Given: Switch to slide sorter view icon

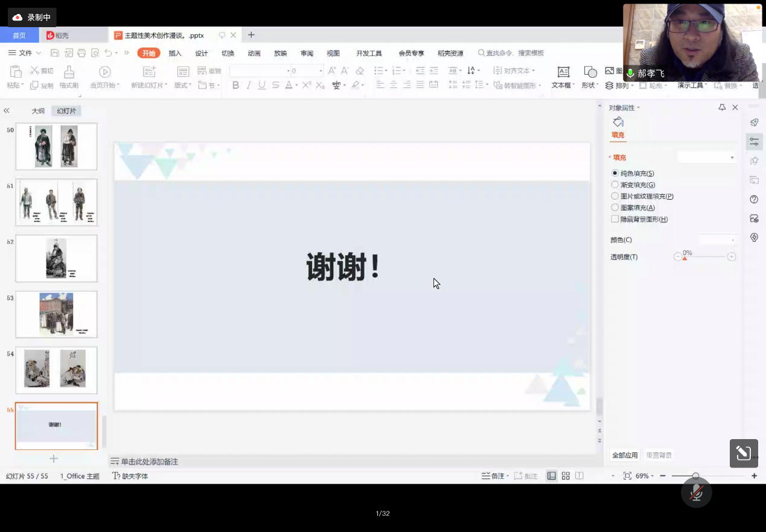Looking at the screenshot, I should pyautogui.click(x=566, y=476).
